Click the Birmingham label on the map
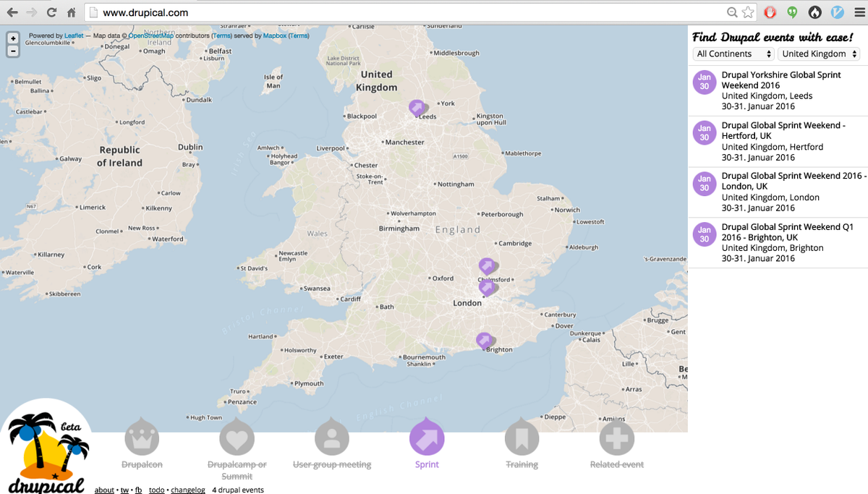Image resolution: width=868 pixels, height=494 pixels. coord(399,229)
